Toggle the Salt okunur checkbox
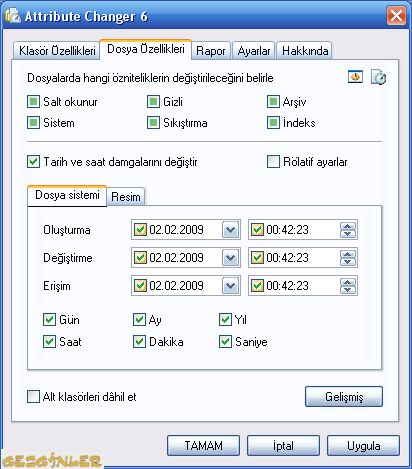This screenshot has height=469, width=412. point(33,102)
